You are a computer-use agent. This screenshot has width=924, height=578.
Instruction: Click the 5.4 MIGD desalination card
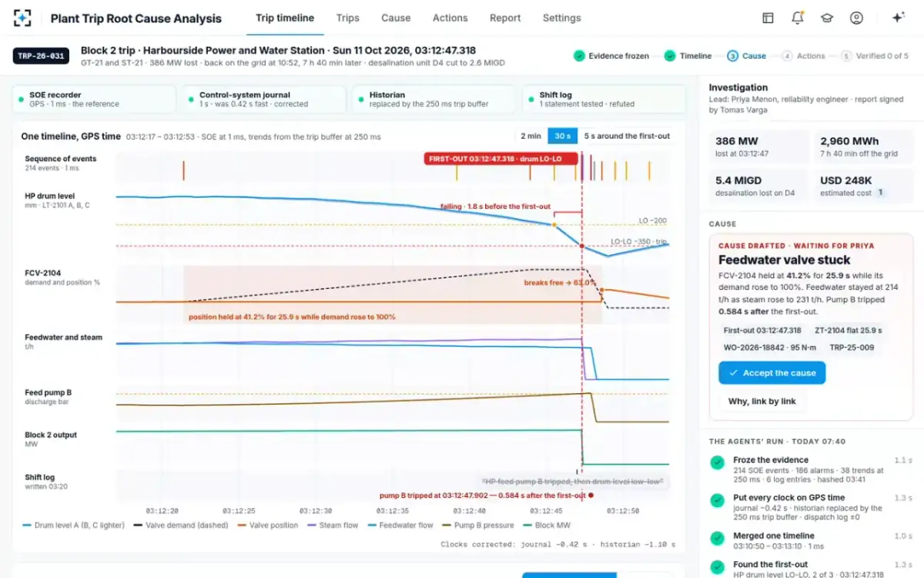758,186
